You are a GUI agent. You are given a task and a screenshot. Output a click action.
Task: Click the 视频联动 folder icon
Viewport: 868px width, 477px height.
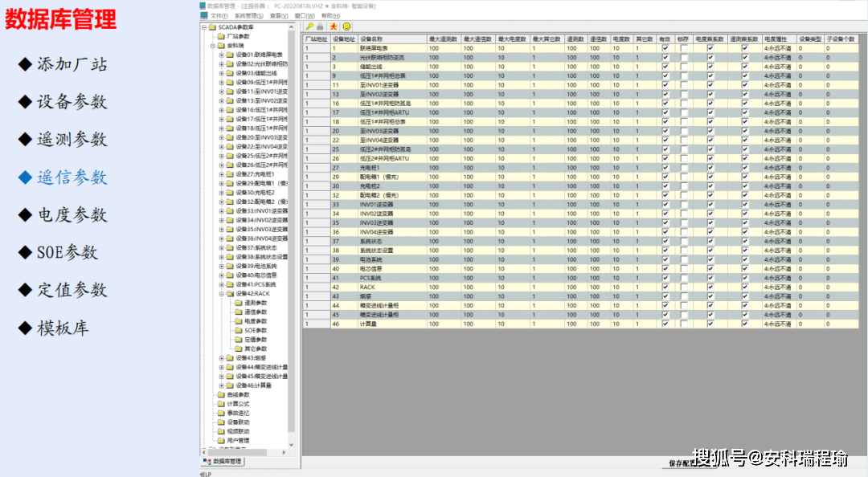coord(222,431)
